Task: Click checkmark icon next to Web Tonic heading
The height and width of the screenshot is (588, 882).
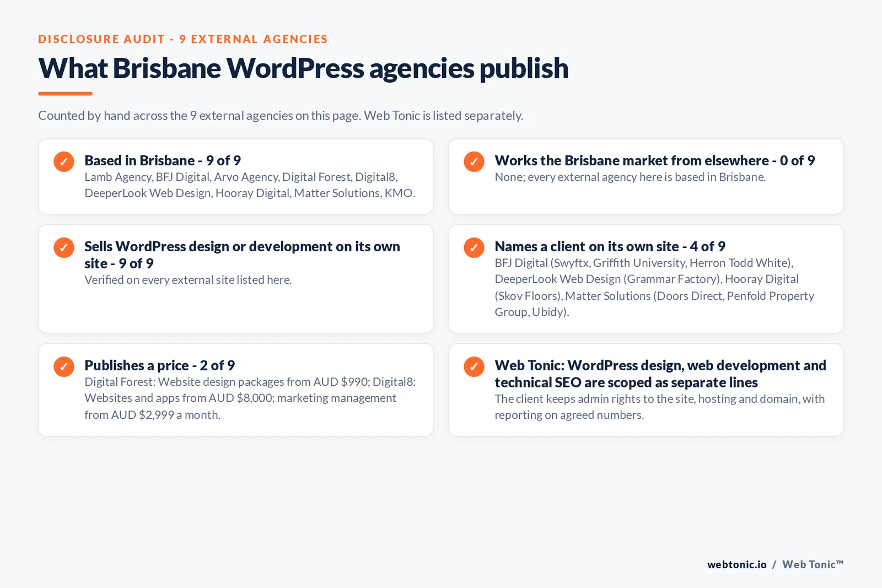Action: [x=474, y=366]
